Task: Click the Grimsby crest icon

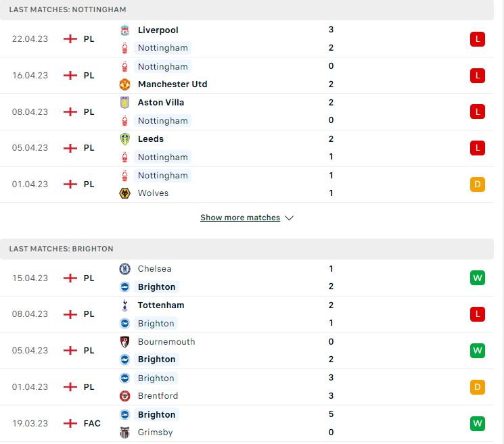Action: tap(124, 433)
